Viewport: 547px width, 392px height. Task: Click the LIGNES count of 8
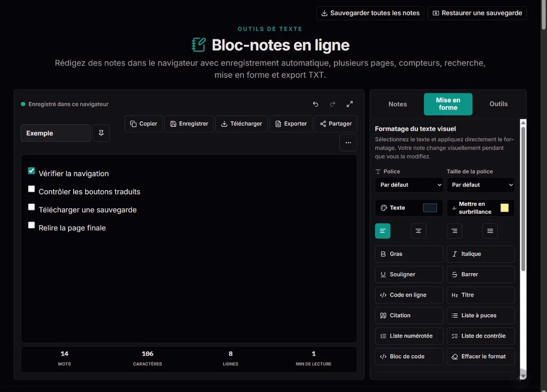[x=231, y=354]
